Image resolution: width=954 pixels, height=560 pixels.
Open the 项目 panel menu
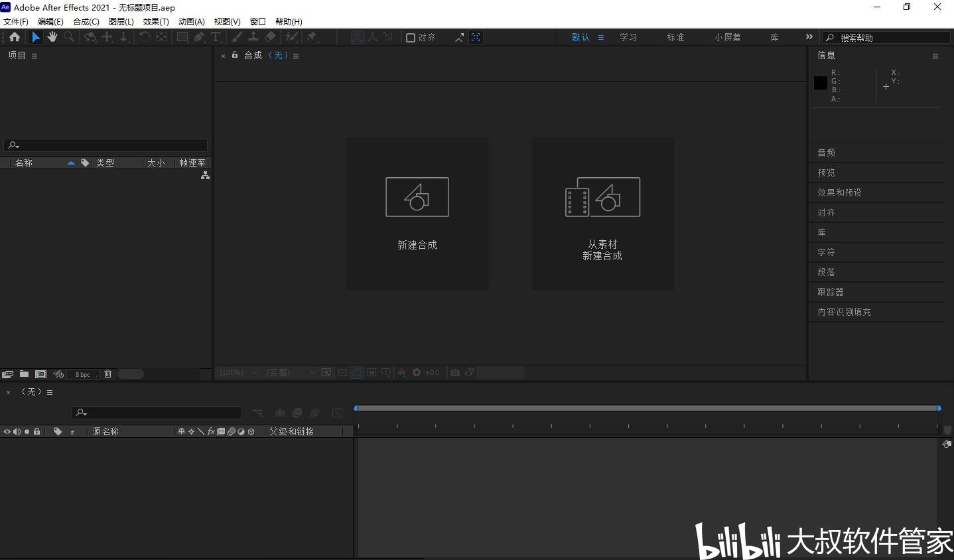click(34, 56)
